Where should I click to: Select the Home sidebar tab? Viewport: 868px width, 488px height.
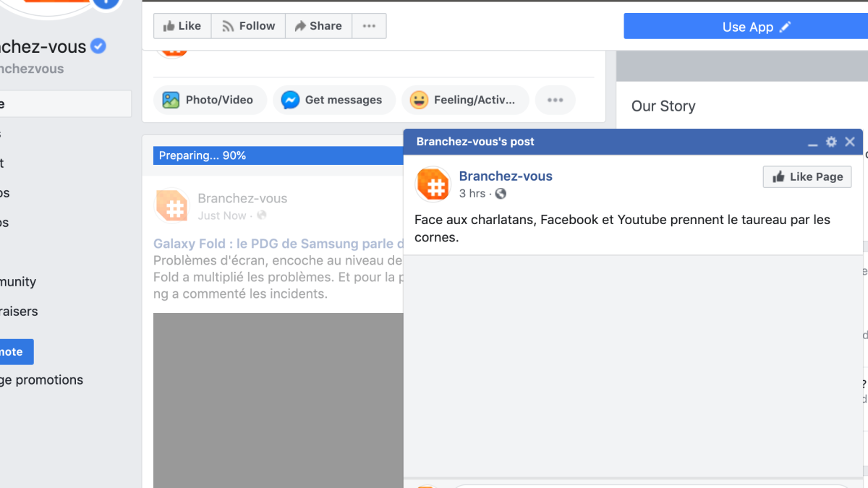click(x=65, y=104)
